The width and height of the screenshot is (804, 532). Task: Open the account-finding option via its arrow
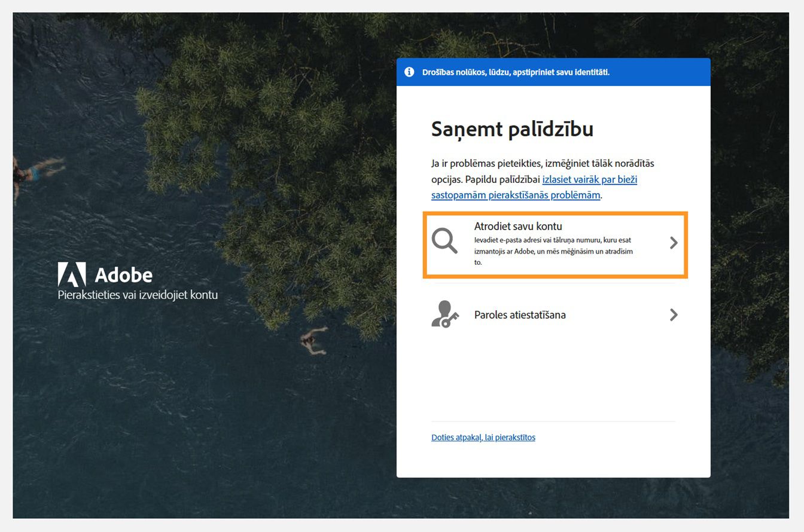click(674, 243)
